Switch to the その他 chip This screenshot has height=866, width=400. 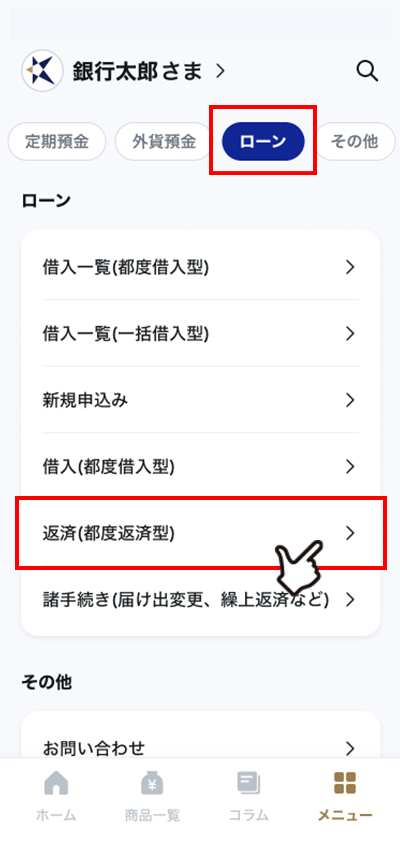354,142
